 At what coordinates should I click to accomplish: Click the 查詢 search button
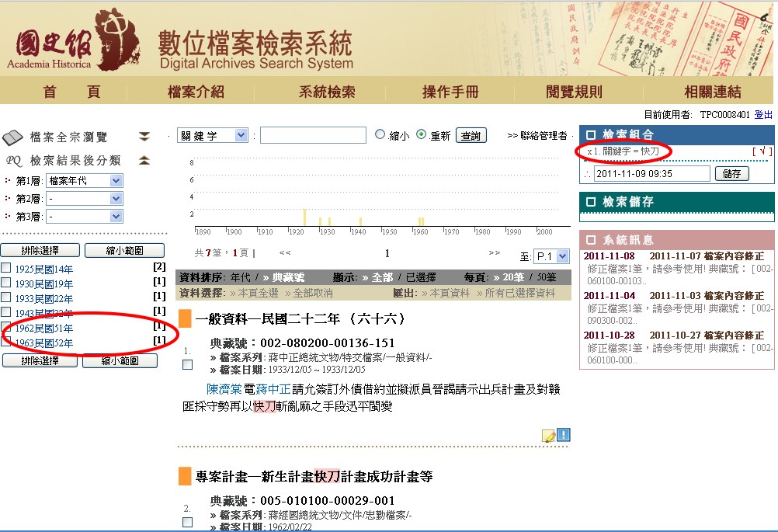coord(471,135)
